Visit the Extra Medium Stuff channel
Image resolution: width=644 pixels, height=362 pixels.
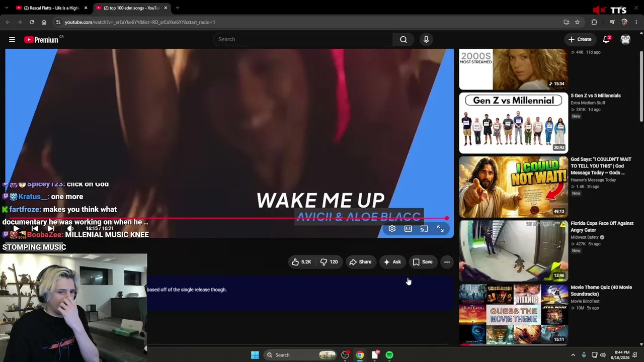tap(588, 103)
